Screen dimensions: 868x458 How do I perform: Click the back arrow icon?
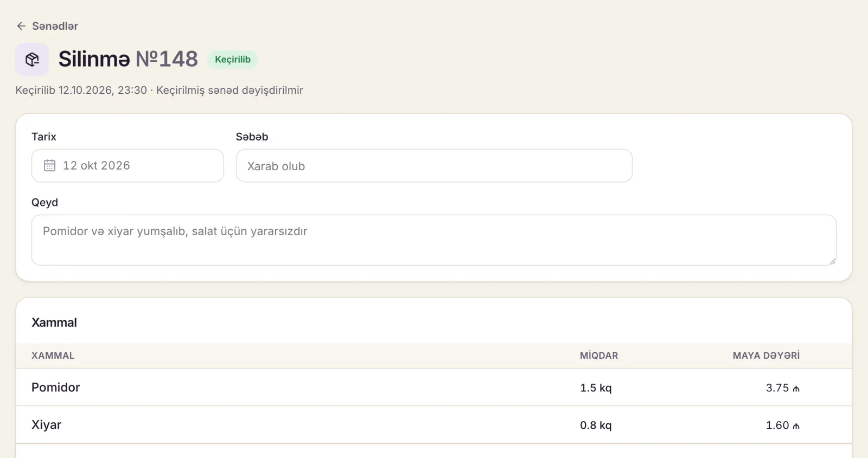[x=21, y=26]
